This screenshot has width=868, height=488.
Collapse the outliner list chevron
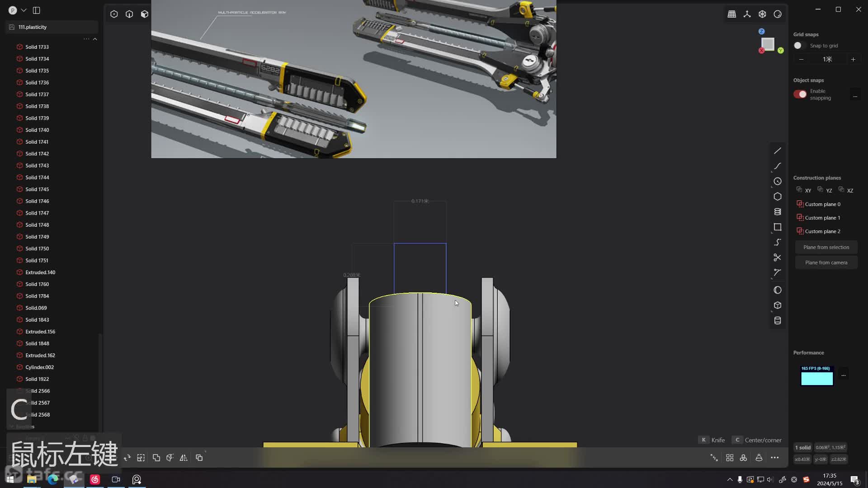pyautogui.click(x=95, y=39)
